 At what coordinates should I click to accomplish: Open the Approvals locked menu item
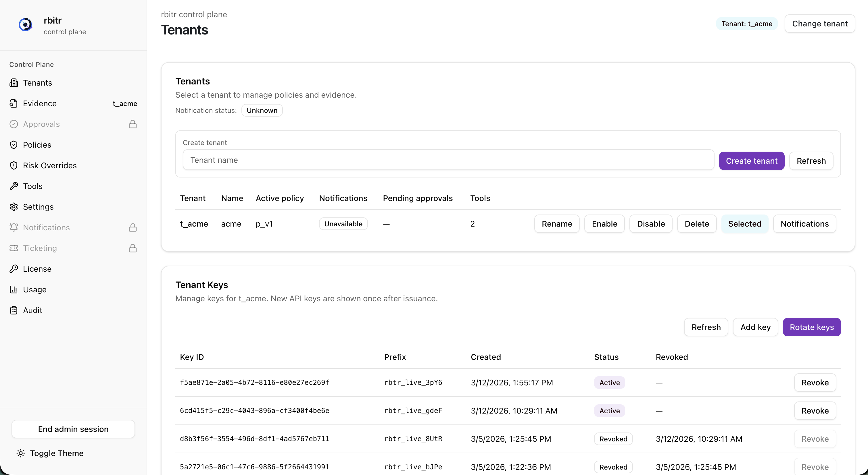[x=41, y=124]
